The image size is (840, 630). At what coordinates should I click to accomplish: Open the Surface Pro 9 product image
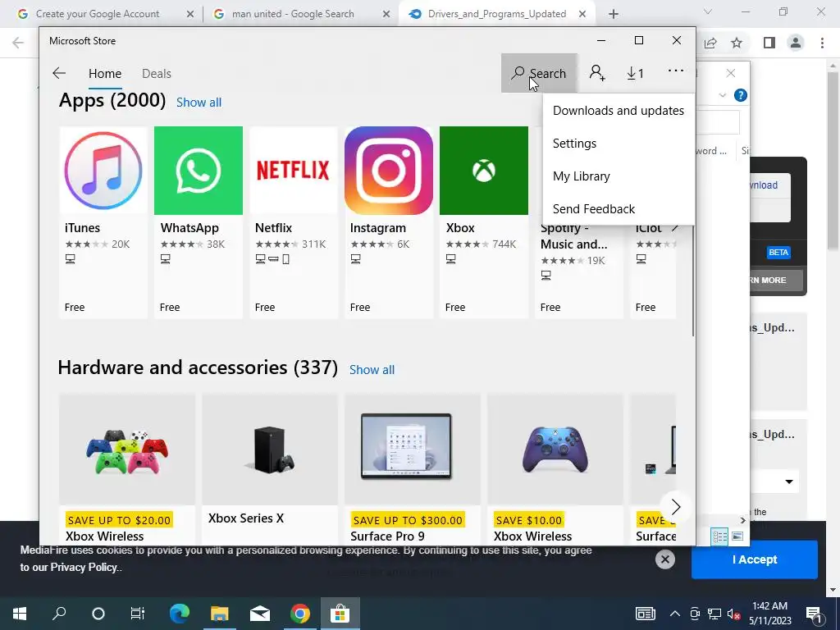point(406,449)
